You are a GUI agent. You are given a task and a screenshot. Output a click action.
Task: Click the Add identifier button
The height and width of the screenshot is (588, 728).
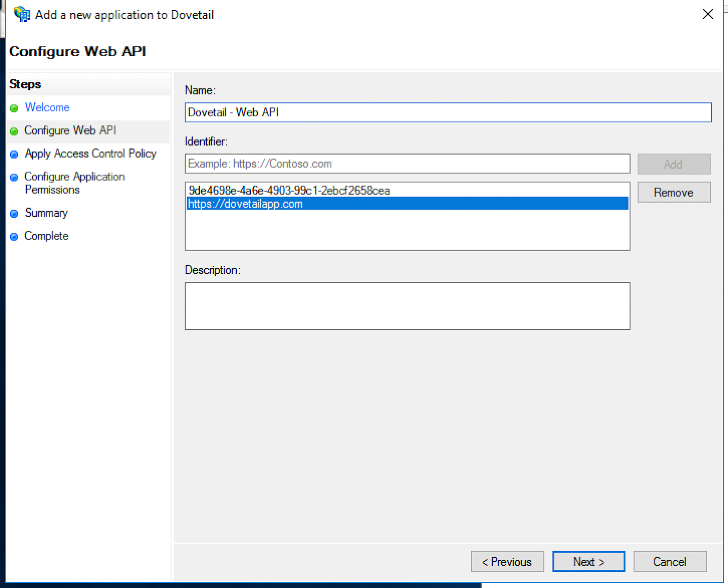[x=674, y=164]
